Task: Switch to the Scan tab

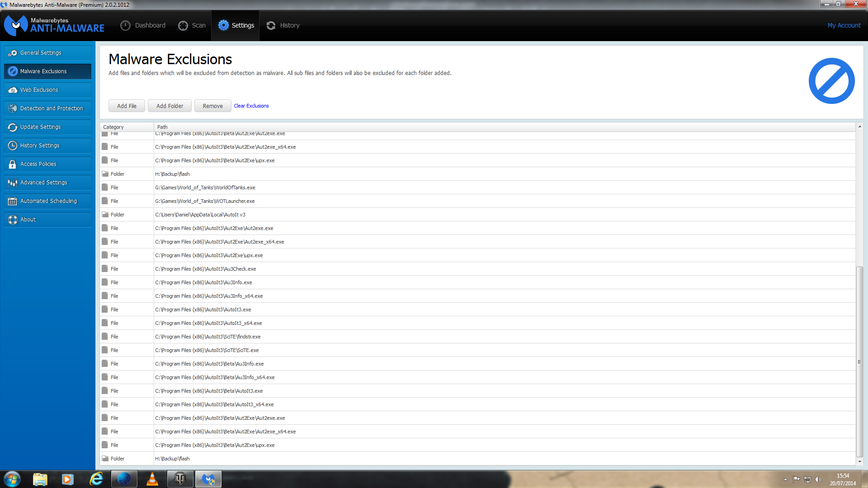Action: point(192,25)
